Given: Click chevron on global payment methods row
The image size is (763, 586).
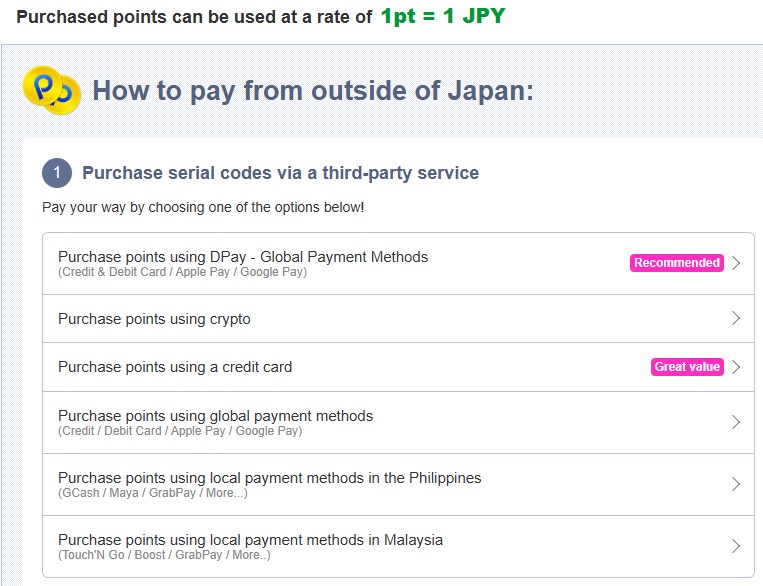Looking at the screenshot, I should (736, 422).
